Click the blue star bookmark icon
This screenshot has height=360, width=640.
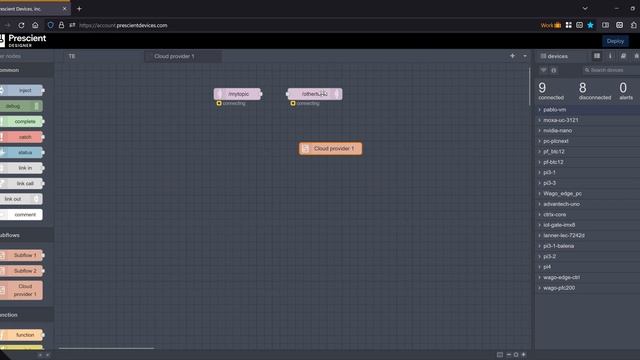590,25
